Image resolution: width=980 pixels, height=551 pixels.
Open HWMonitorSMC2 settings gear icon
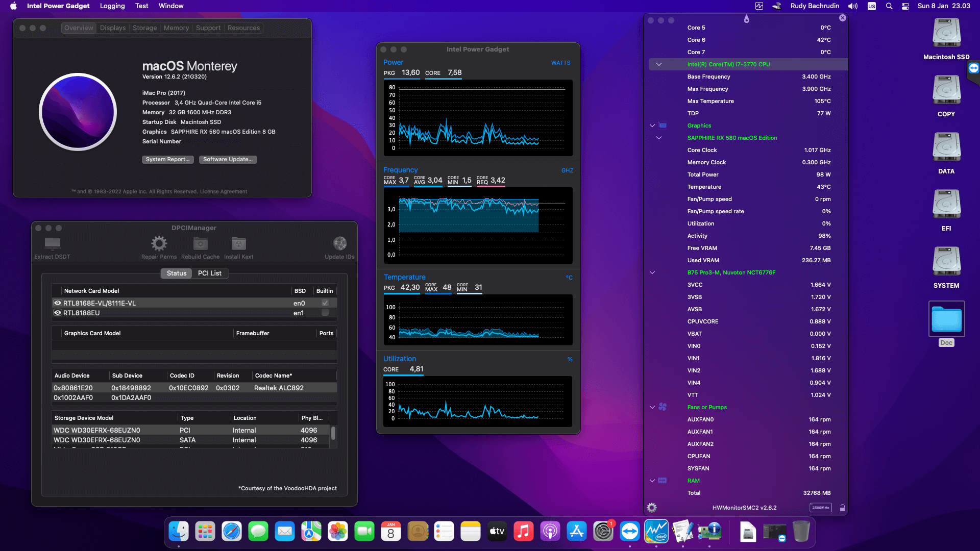[652, 508]
